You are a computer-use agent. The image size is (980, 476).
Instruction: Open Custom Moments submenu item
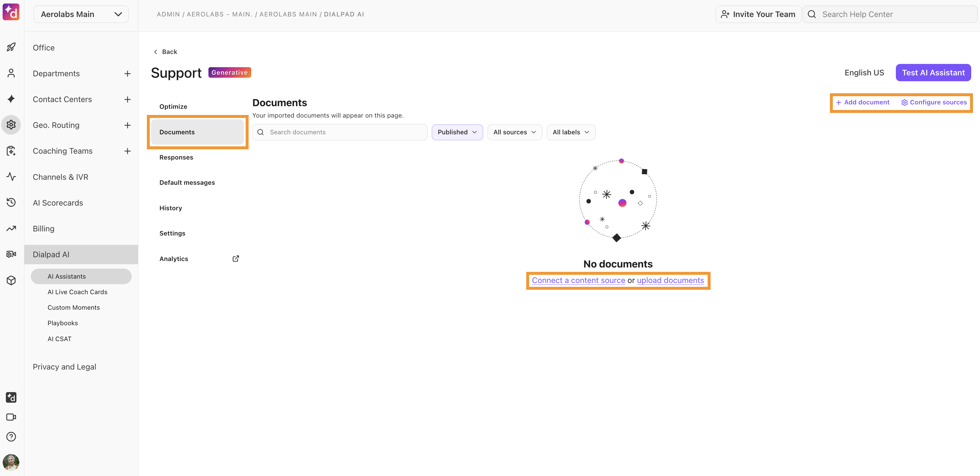[74, 307]
